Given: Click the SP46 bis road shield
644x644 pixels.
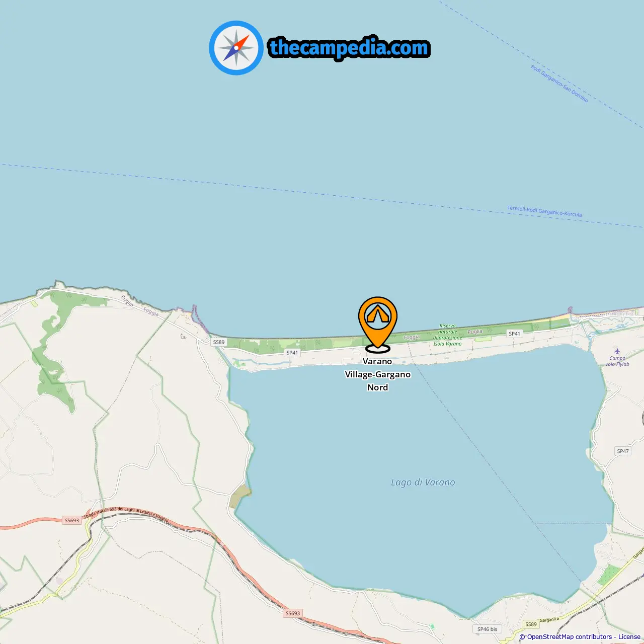Looking at the screenshot, I should pos(487,629).
